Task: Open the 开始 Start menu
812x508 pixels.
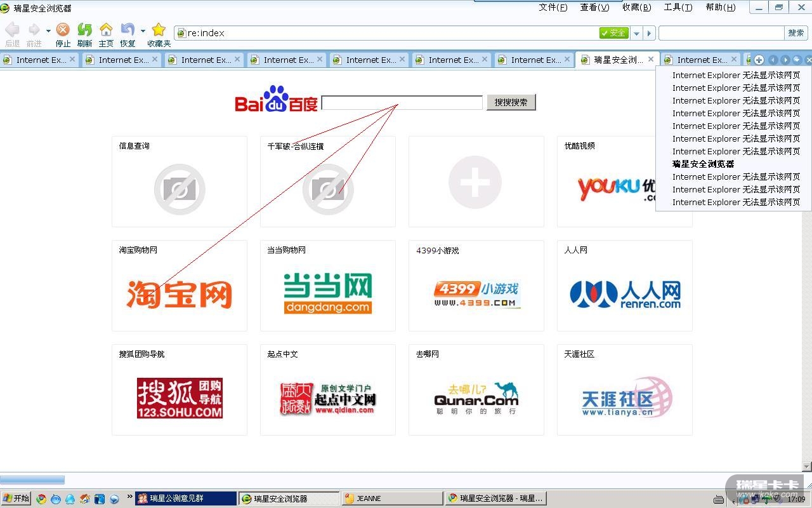Action: 16,498
